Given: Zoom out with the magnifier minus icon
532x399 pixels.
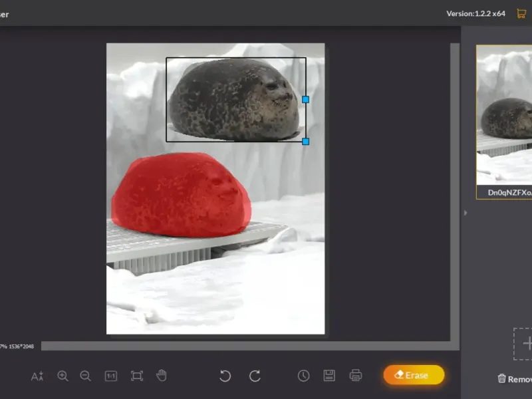Looking at the screenshot, I should [86, 376].
